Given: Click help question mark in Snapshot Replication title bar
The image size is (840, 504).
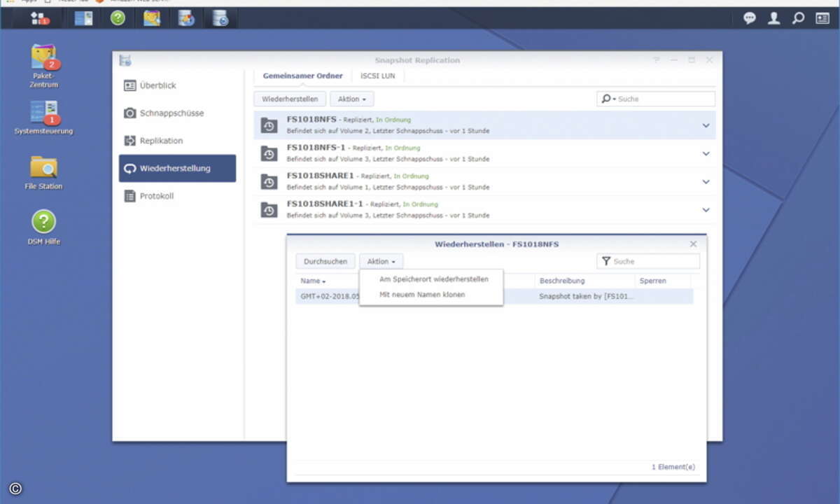Looking at the screenshot, I should (657, 60).
